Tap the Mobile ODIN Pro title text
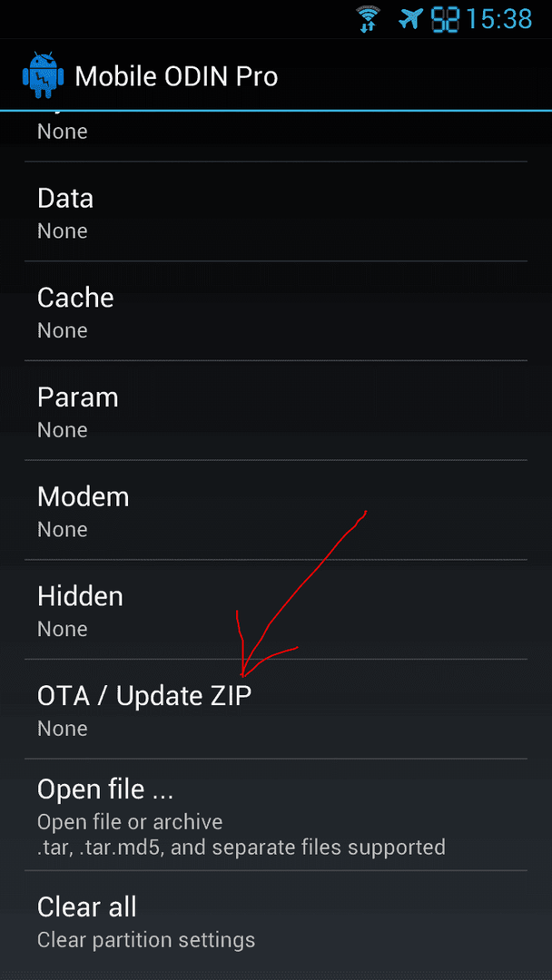Viewport: 552px width, 980px height. tap(176, 77)
